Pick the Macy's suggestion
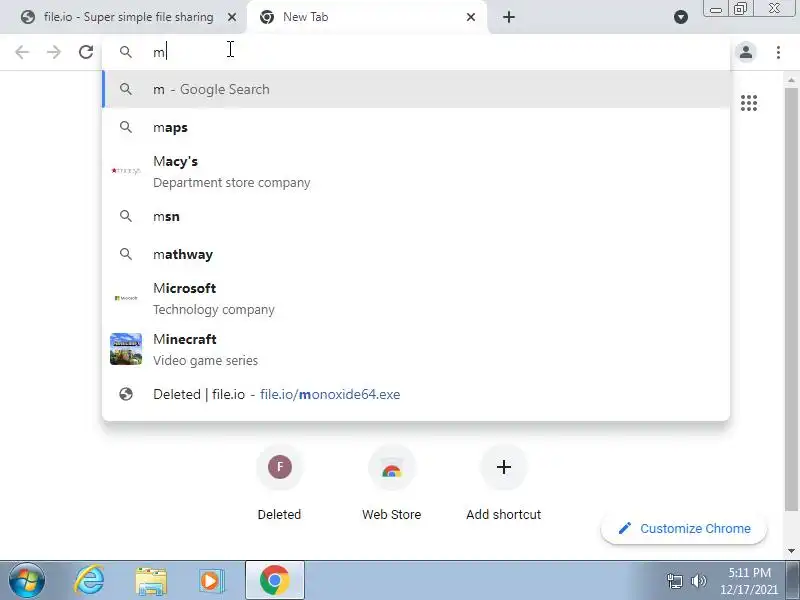The width and height of the screenshot is (800, 600). 416,171
